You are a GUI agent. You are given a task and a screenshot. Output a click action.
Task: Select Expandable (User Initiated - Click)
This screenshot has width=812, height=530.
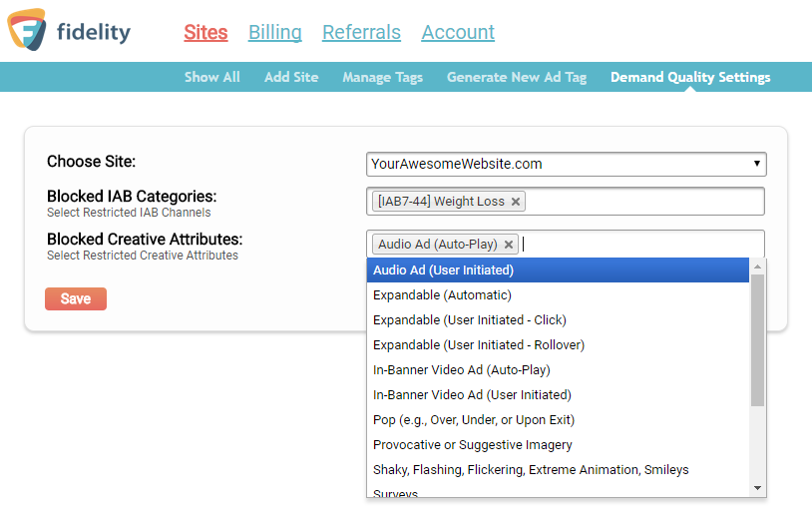click(469, 320)
